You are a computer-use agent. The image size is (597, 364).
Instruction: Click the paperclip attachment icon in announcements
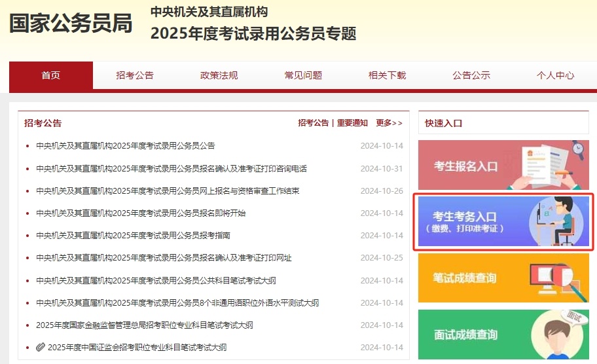(41, 347)
